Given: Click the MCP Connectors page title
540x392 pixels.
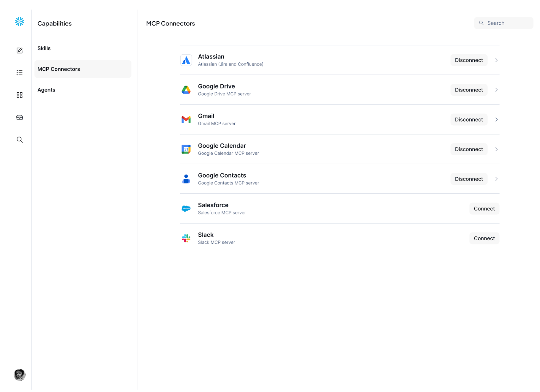Looking at the screenshot, I should click(170, 24).
